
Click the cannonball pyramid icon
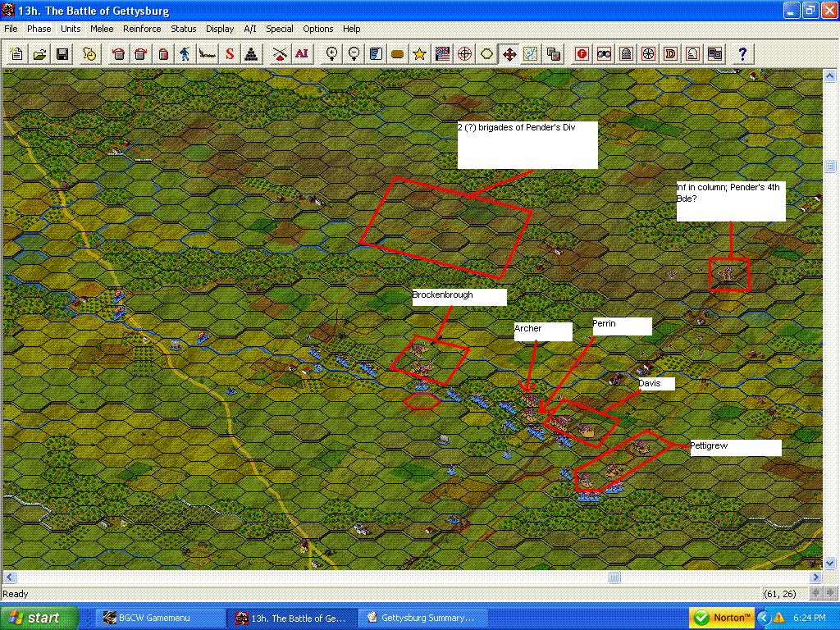[252, 53]
